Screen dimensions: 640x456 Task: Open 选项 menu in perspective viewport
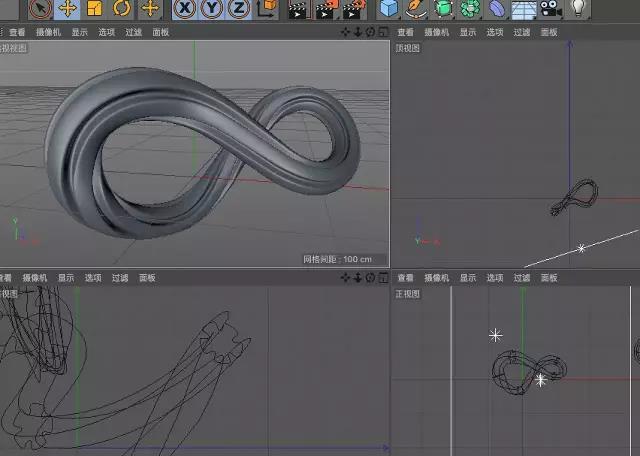[107, 32]
